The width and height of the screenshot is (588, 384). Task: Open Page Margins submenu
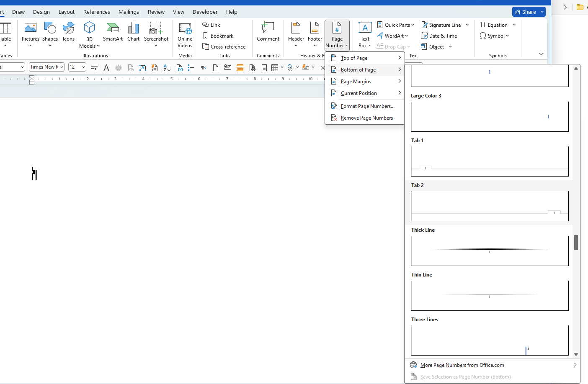(x=364, y=82)
